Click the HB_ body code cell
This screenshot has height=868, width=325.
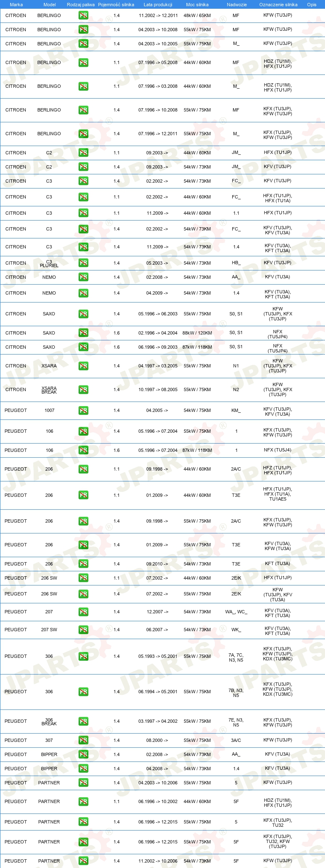[236, 263]
